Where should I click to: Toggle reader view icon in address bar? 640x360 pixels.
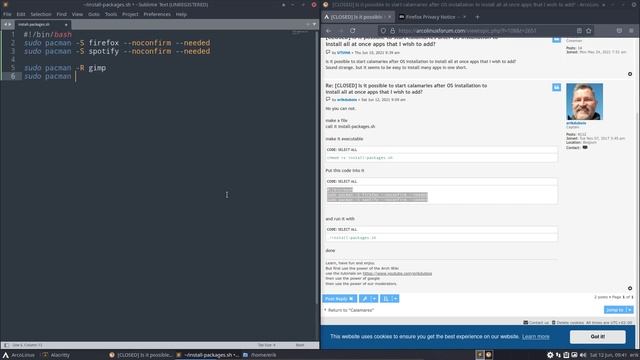pyautogui.click(x=579, y=31)
